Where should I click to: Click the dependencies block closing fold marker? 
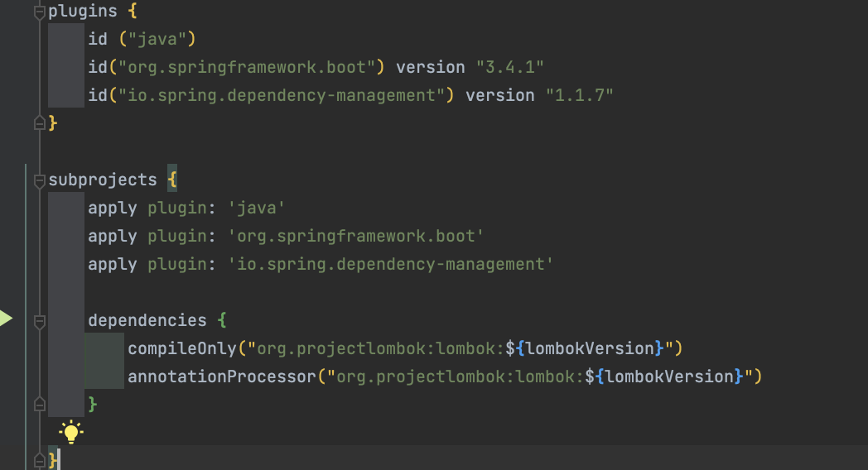[x=39, y=404]
